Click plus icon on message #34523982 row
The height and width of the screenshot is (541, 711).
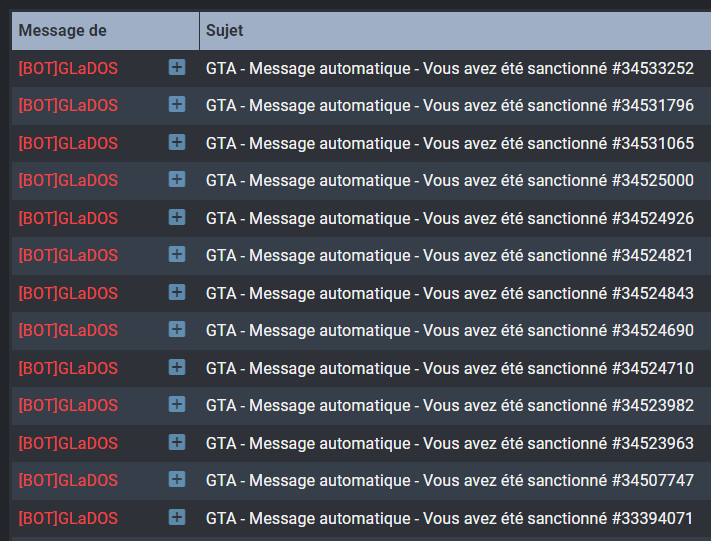177,405
